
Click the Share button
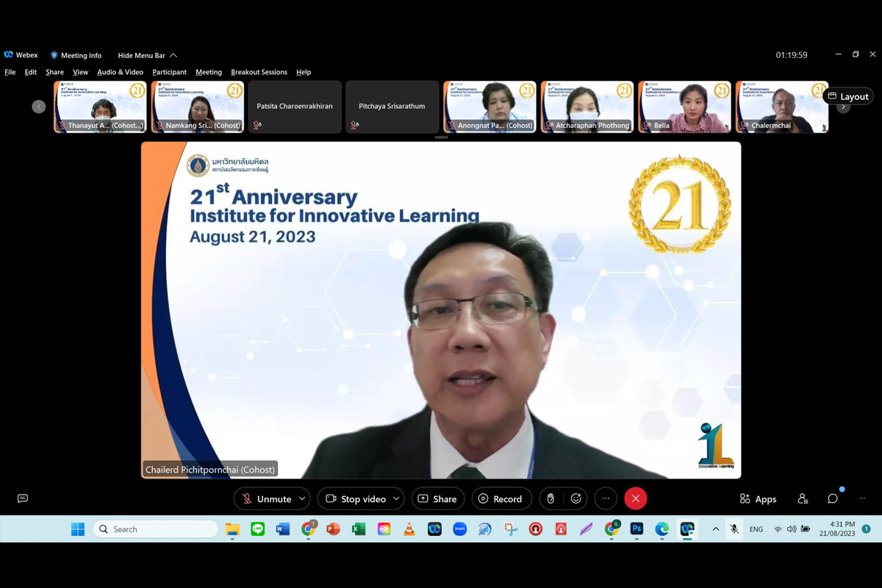[x=437, y=498]
